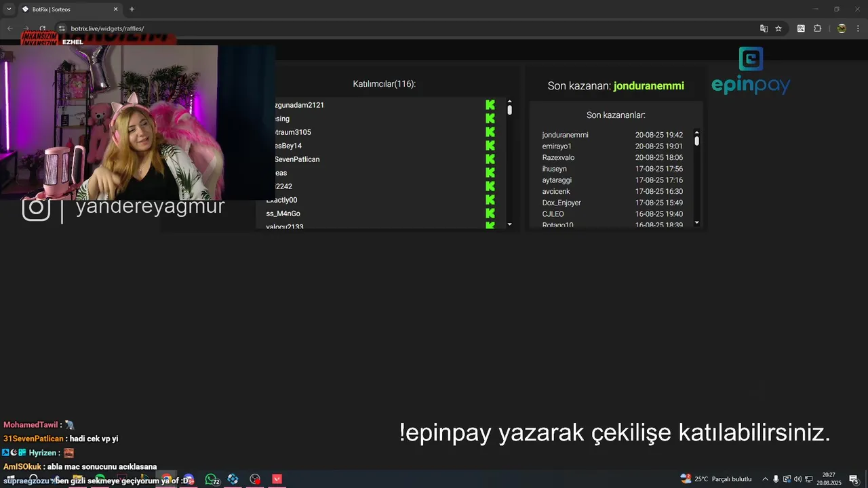
Task: Close the BotRix | Sorteos tab
Action: (116, 9)
